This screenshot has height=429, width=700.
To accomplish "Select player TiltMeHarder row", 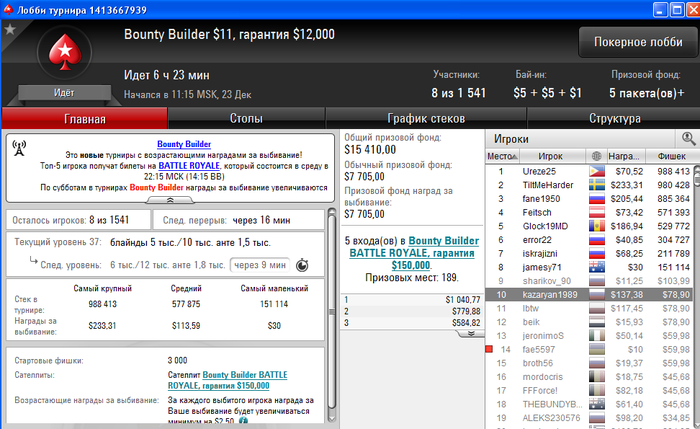I will tap(589, 185).
